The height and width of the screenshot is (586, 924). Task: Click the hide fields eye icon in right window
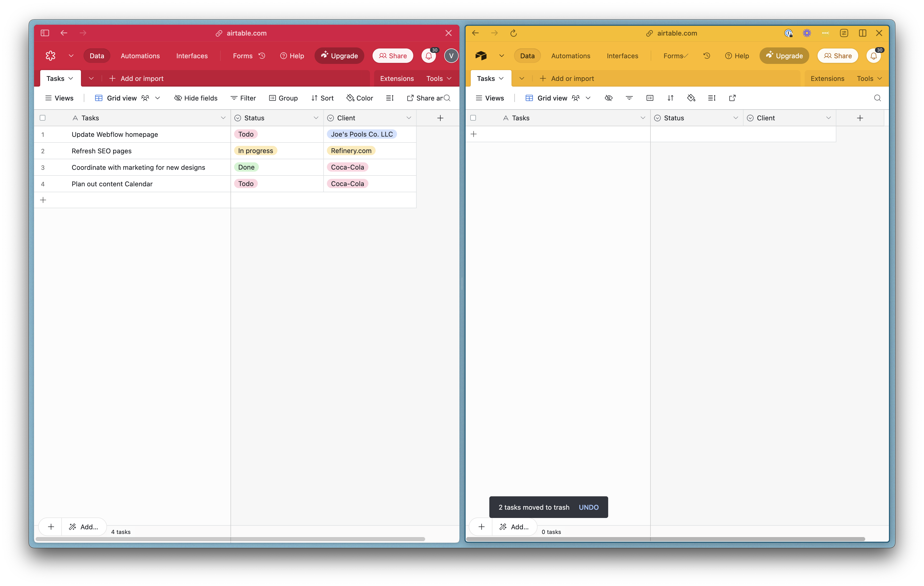click(x=609, y=98)
